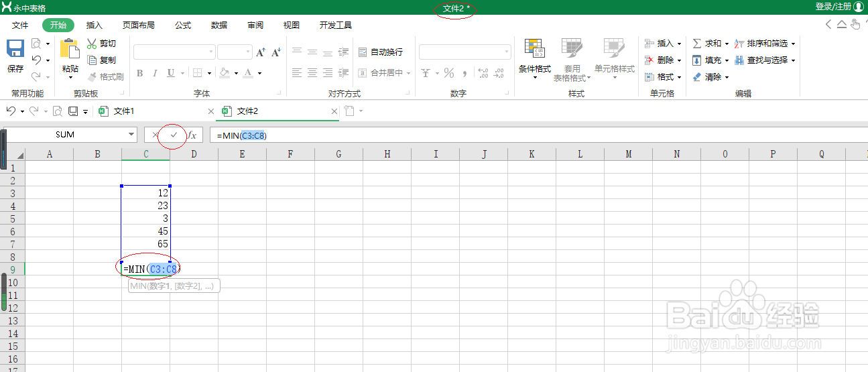Click the 保存 (Save) icon
868x372 pixels.
click(x=15, y=48)
